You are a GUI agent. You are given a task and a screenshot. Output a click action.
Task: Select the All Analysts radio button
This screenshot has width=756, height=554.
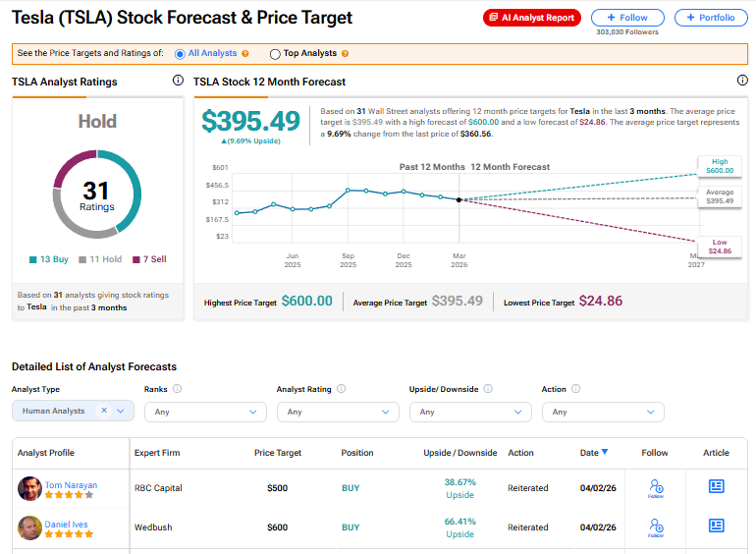point(180,53)
